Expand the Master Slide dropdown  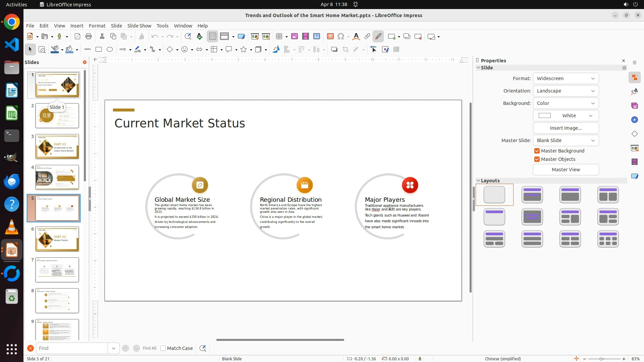566,140
